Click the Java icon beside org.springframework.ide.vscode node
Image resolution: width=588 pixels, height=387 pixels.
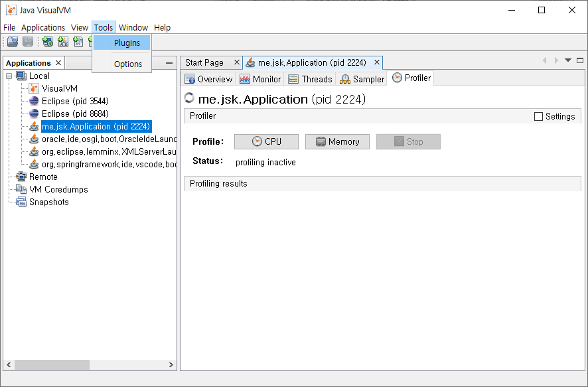(34, 164)
